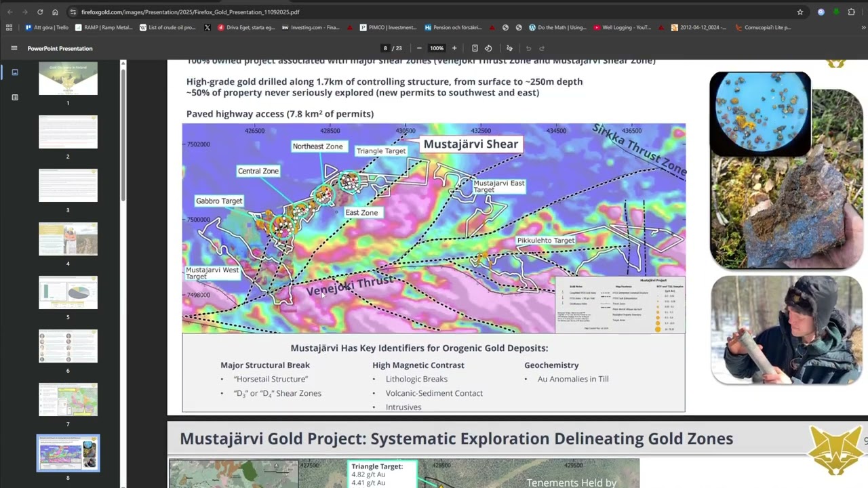
Task: Click the High Magnetic Contrast heading
Action: [x=418, y=365]
